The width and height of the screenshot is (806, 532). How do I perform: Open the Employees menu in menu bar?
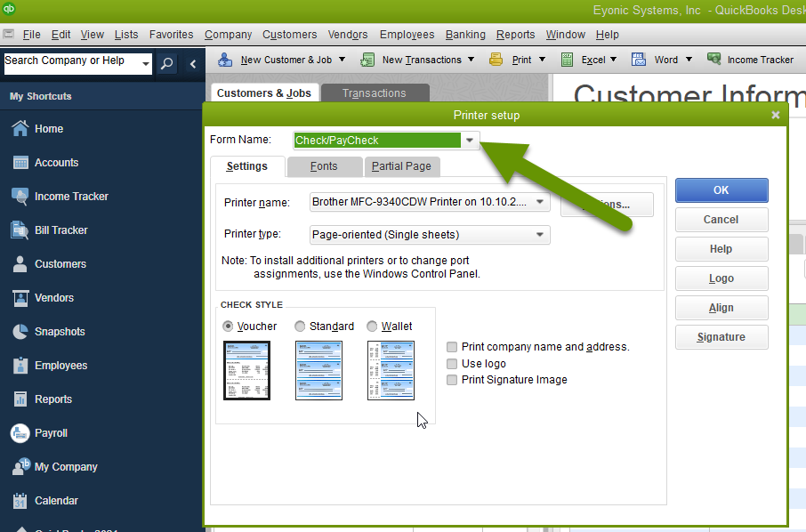(x=407, y=35)
